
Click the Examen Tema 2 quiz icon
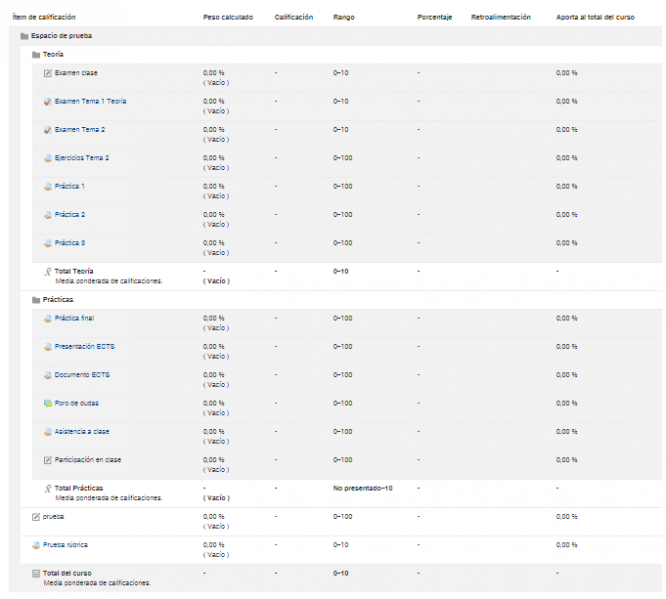point(48,130)
